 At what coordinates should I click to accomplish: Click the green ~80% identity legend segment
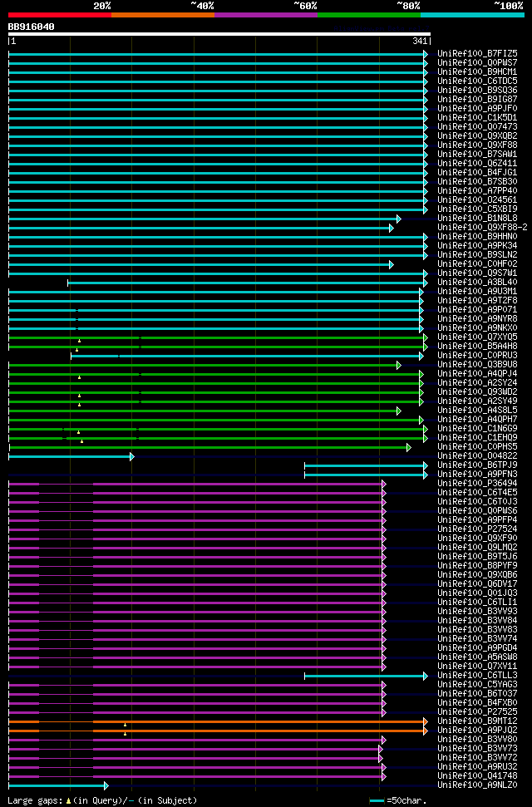(369, 15)
